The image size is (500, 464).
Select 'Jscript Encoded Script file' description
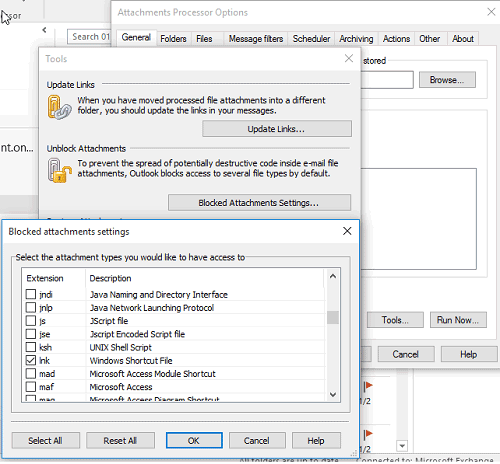(x=137, y=334)
